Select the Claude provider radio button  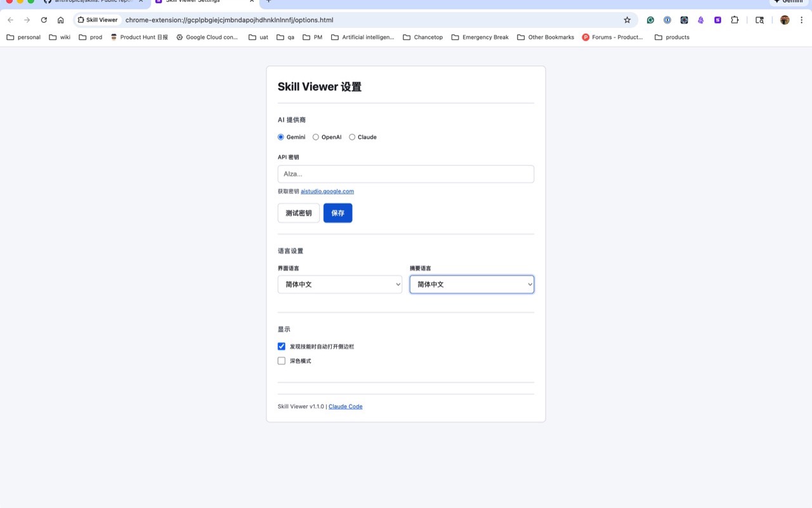pos(352,137)
